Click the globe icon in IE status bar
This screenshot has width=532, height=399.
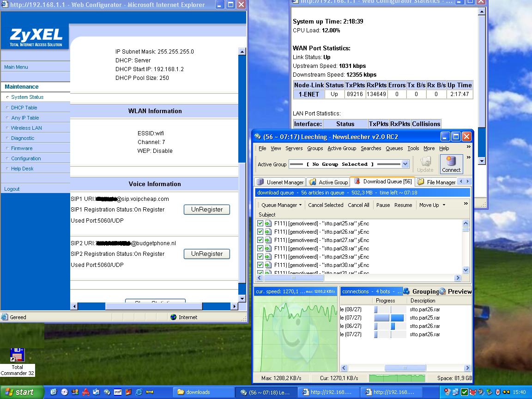click(x=173, y=317)
